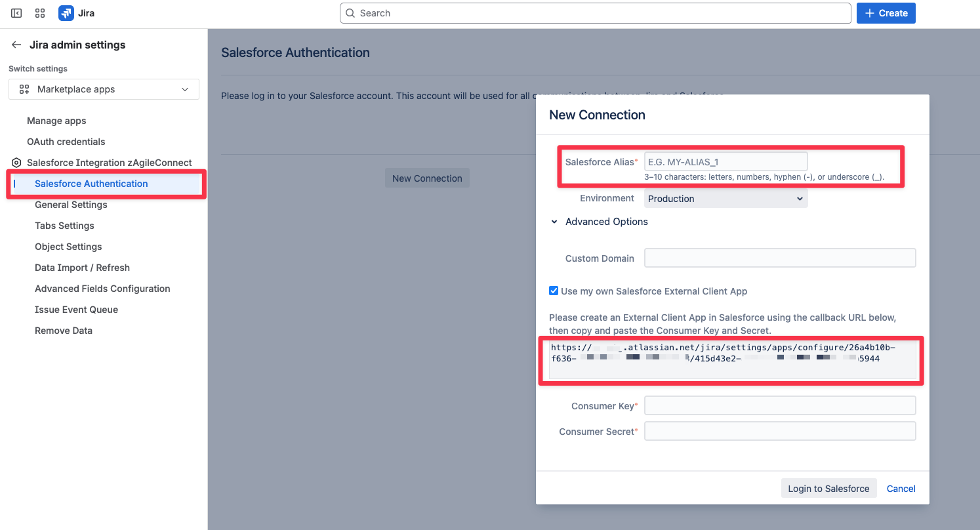Click the Login to Salesforce button

pos(828,488)
